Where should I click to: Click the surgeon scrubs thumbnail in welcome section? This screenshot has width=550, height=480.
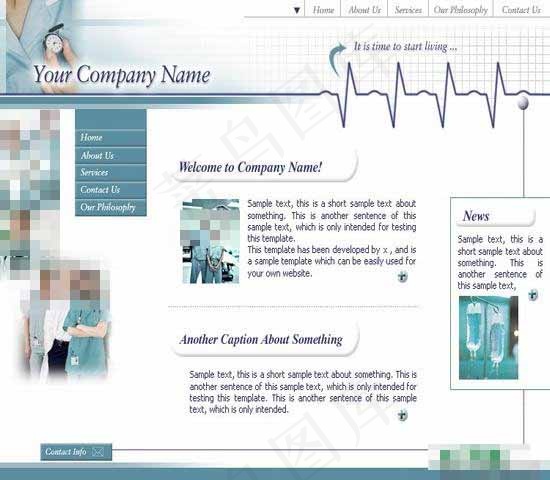point(210,241)
